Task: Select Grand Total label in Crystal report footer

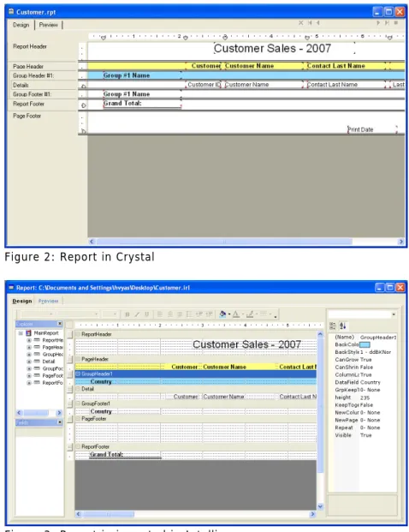Action: click(x=122, y=103)
